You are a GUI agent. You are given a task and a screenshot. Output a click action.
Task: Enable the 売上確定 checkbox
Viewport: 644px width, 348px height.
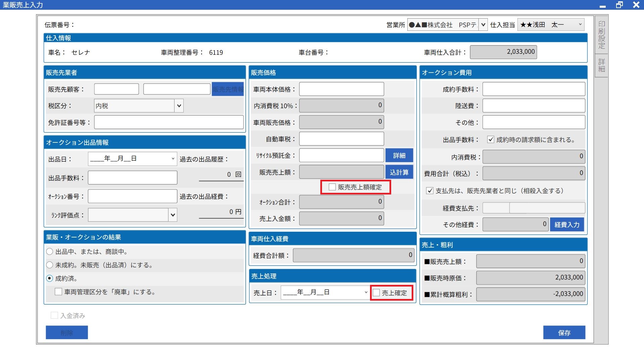376,293
